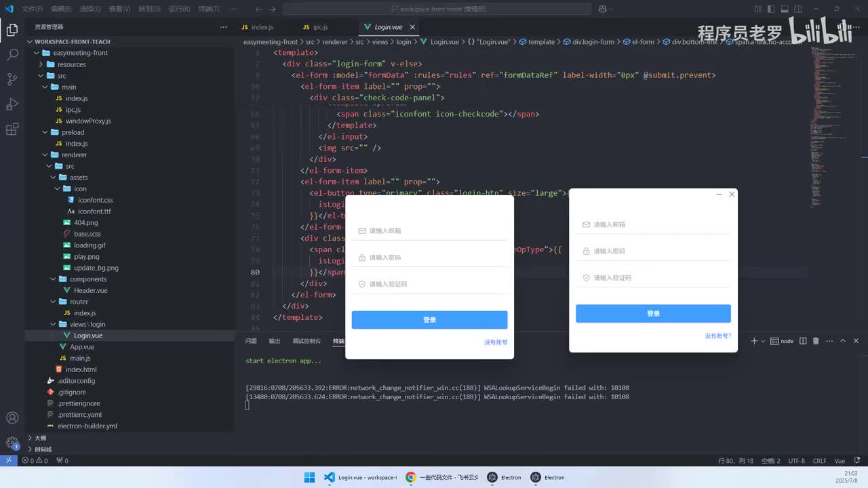Open the Extensions view

[x=12, y=129]
